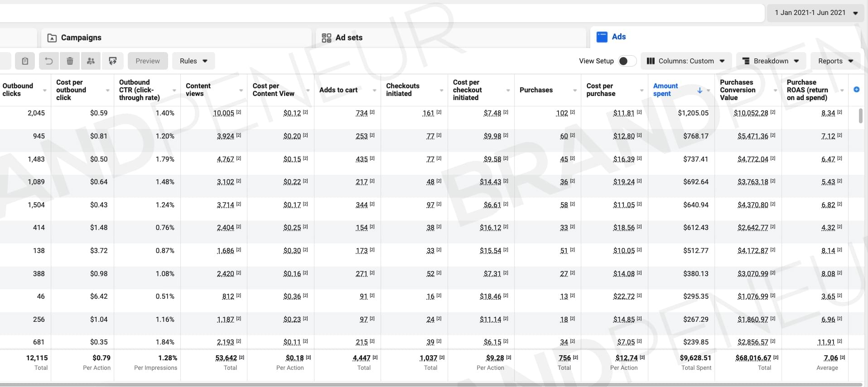Click the 4,447 total adds to cart figure
868x387 pixels.
362,358
